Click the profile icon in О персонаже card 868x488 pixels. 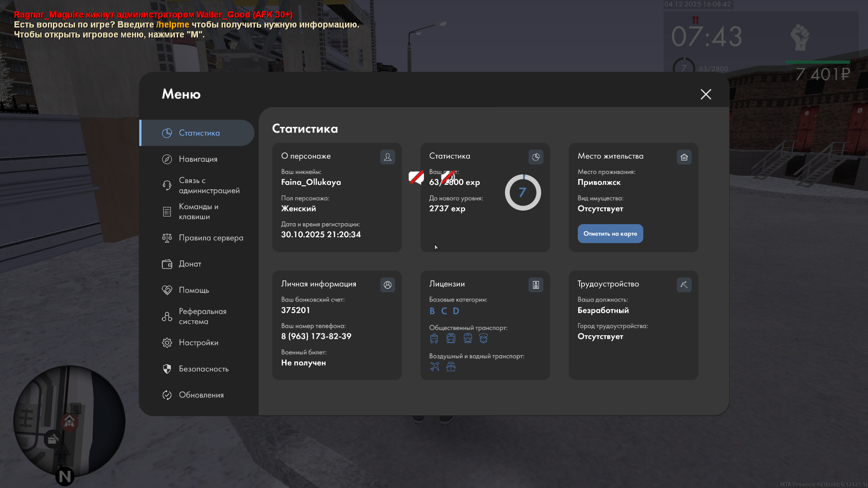pos(387,157)
